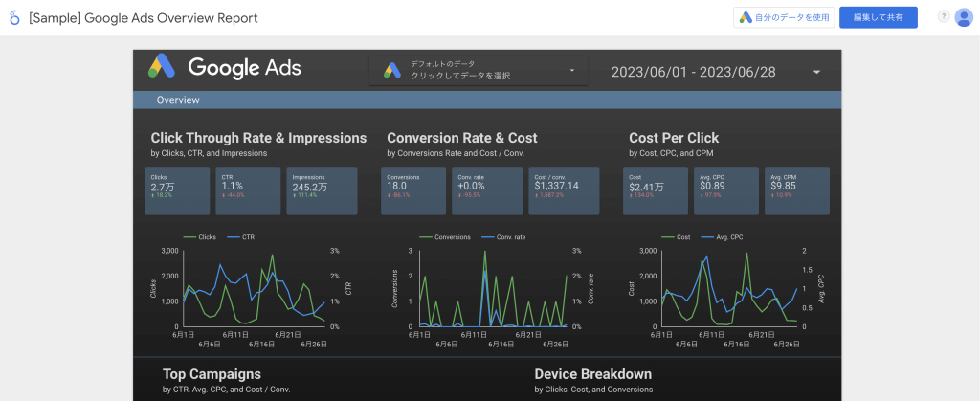Click the Avg. CPC legend entry
980x401 pixels.
[722, 237]
